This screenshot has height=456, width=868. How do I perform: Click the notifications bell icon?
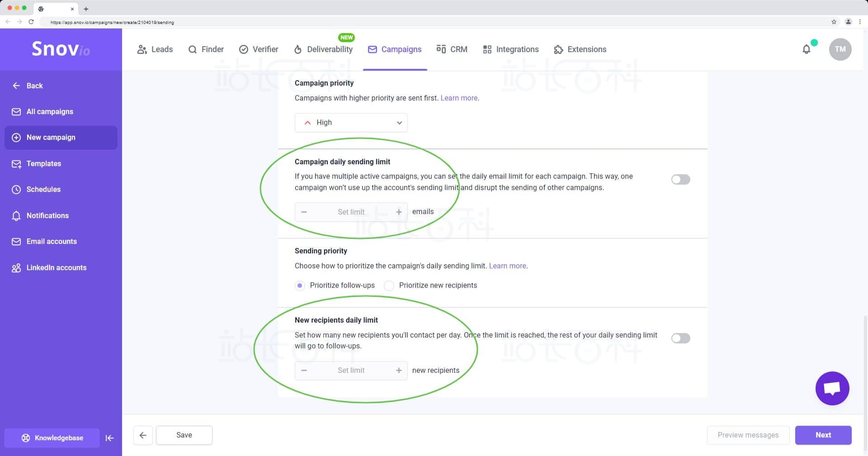click(x=807, y=49)
